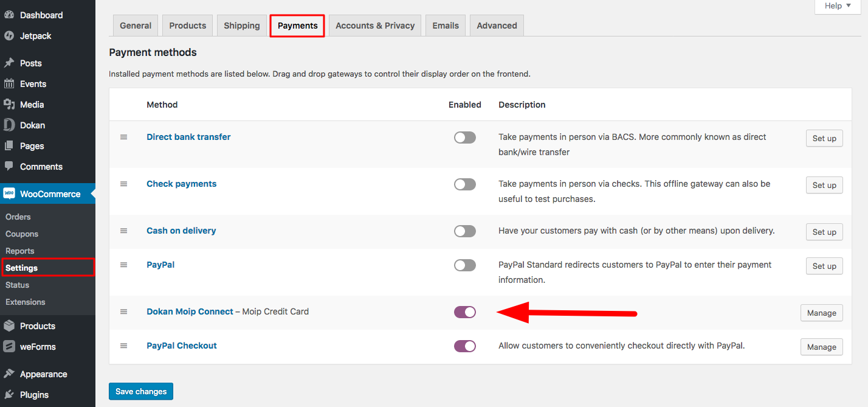This screenshot has width=868, height=407.
Task: Open the Direct bank transfer link
Action: [188, 137]
